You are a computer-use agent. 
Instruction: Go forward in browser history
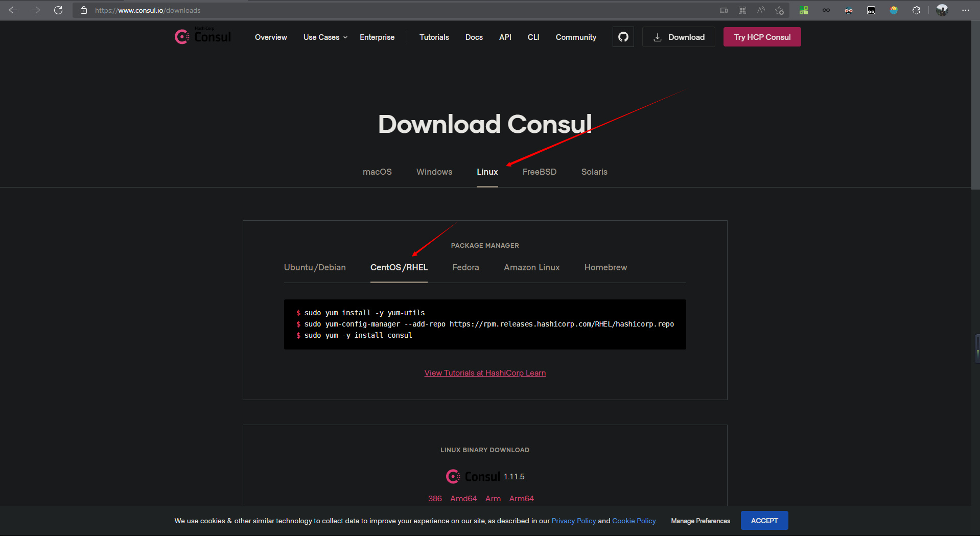pos(36,10)
